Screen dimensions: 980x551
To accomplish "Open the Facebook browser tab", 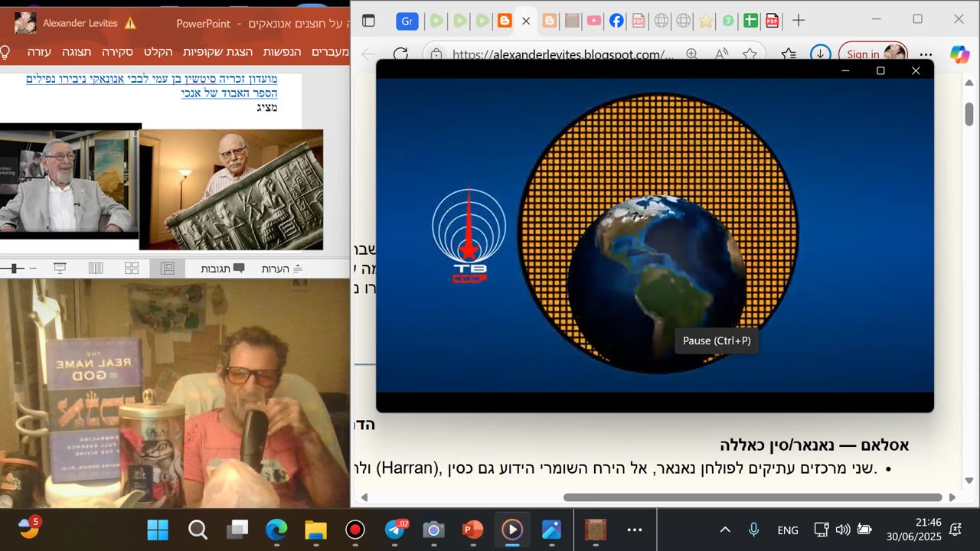I will [x=616, y=21].
